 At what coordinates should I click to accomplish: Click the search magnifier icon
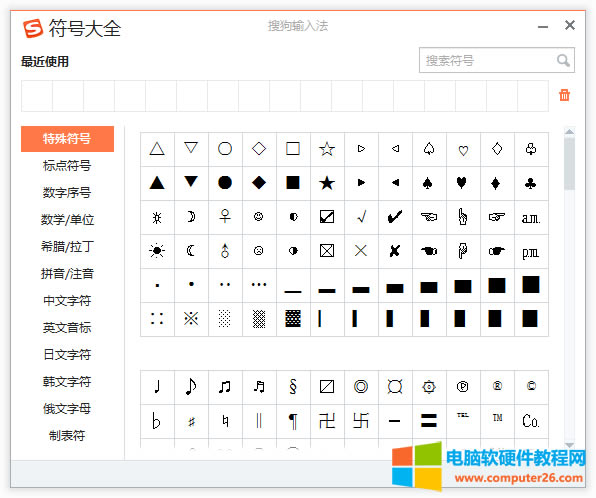coord(563,60)
